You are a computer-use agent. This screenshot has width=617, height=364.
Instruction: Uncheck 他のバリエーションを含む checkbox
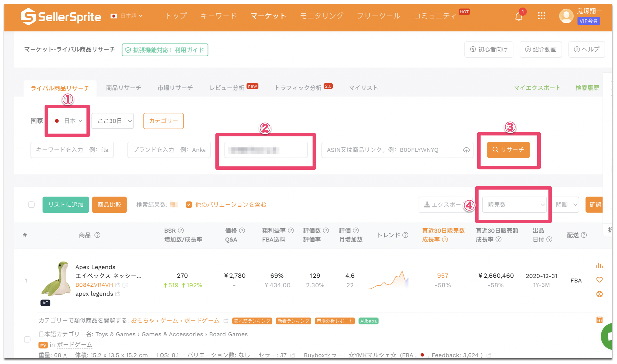point(189,205)
